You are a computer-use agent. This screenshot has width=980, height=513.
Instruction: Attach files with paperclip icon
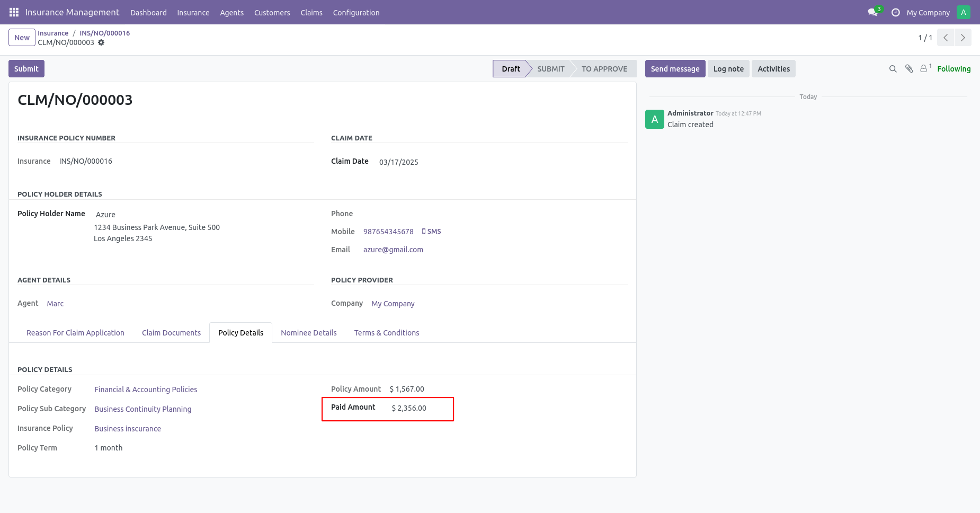coord(909,69)
